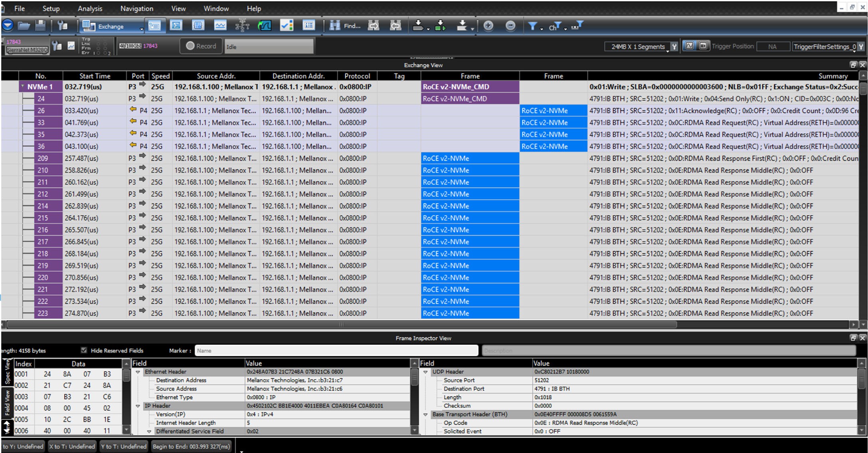Open the Window menu
868x453 pixels.
point(216,8)
